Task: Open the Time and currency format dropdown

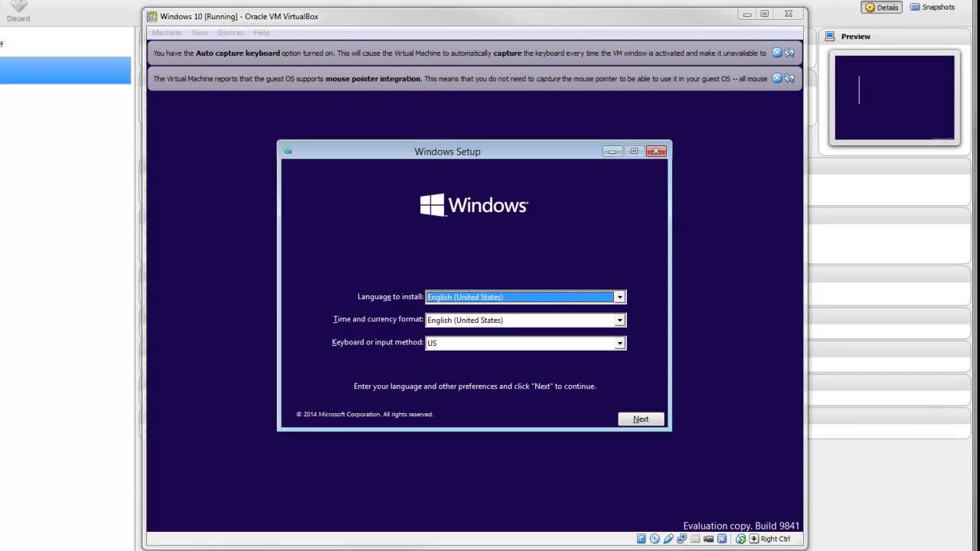Action: 620,320
